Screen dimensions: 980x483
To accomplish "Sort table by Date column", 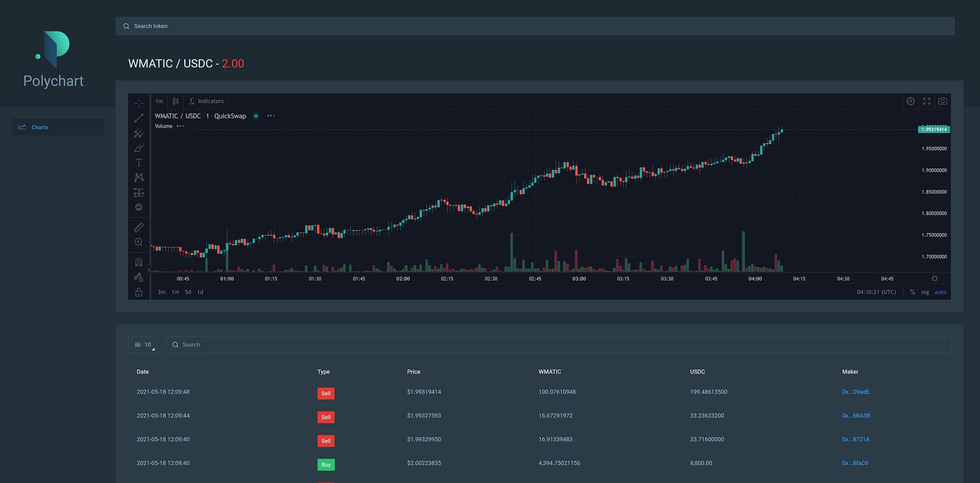I will (x=143, y=372).
